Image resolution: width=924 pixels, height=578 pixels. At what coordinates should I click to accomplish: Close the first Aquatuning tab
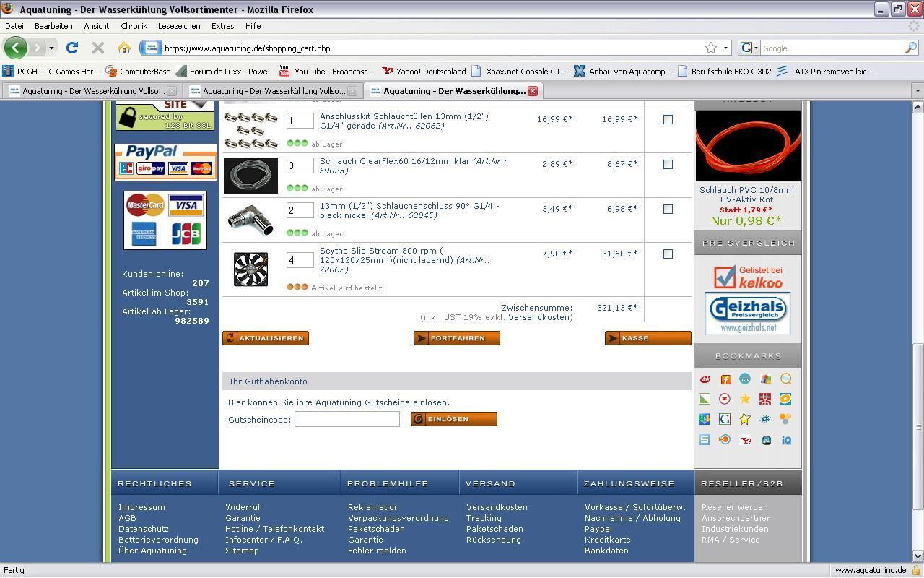coord(172,91)
